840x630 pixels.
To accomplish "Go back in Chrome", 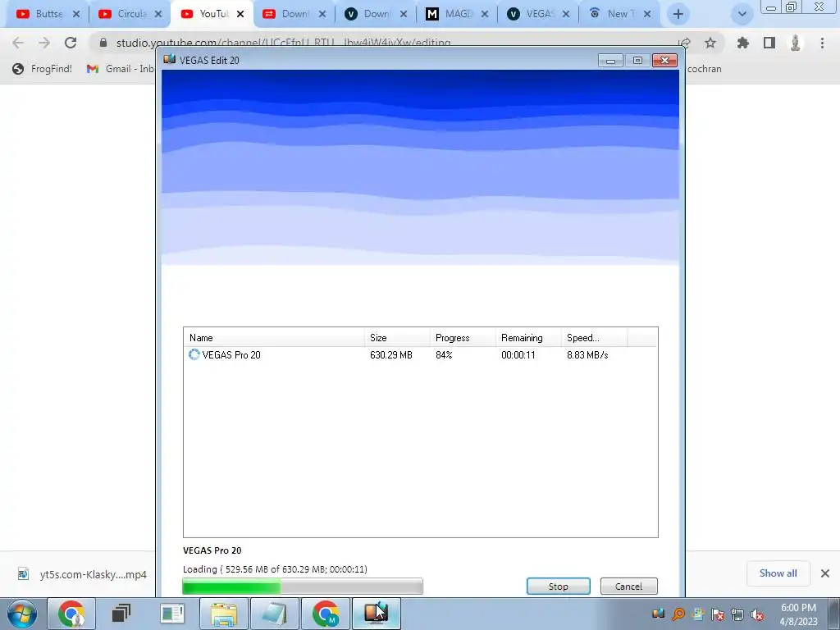I will [x=18, y=43].
